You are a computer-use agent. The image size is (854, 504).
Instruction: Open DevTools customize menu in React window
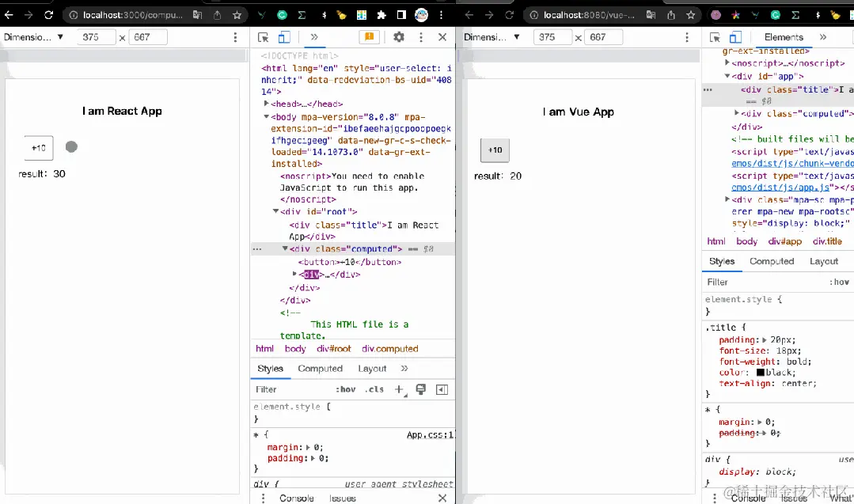pos(420,37)
